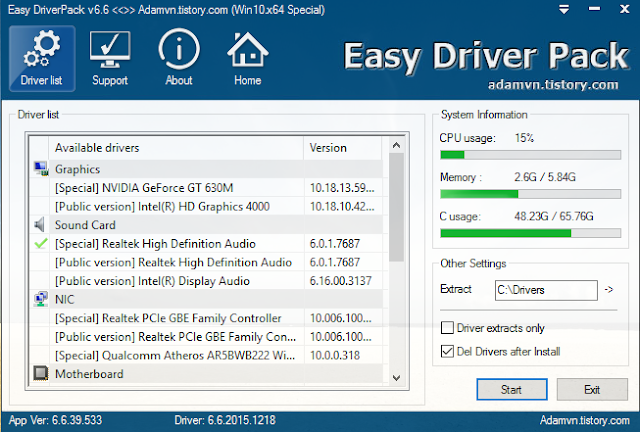Screen dimensions: 640x432
Task: Close the Easy DriverPack window
Action: click(x=624, y=9)
